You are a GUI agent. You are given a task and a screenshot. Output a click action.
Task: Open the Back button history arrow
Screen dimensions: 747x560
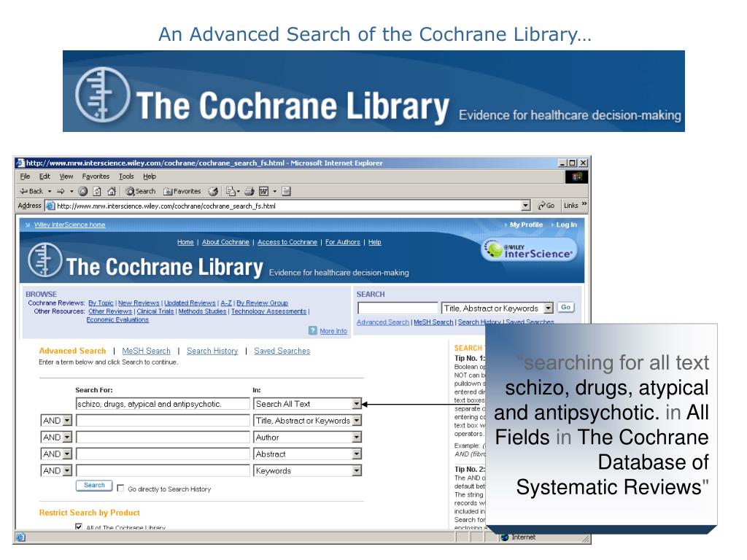pos(50,192)
